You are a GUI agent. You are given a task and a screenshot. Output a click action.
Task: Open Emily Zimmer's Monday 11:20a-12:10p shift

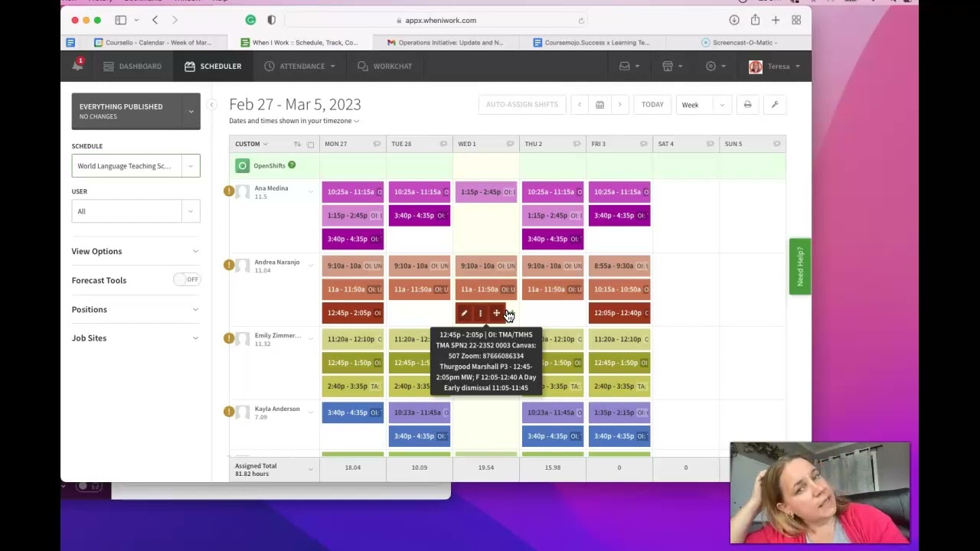point(353,339)
